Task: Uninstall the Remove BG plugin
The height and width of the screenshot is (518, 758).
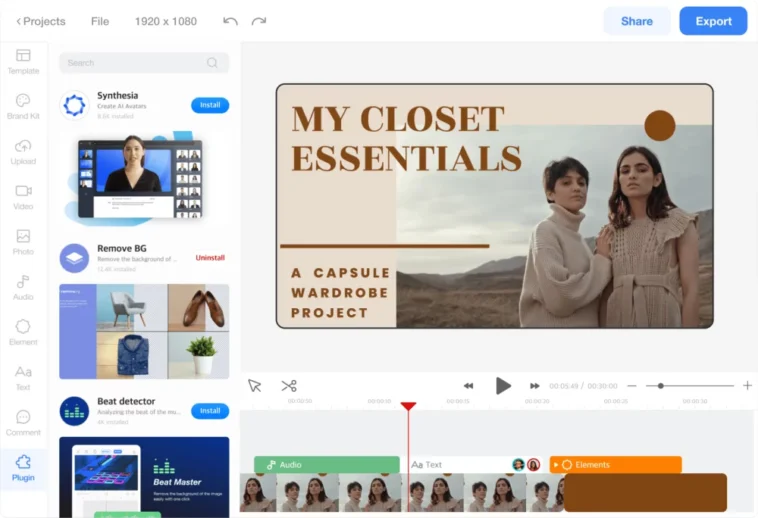Action: tap(210, 258)
